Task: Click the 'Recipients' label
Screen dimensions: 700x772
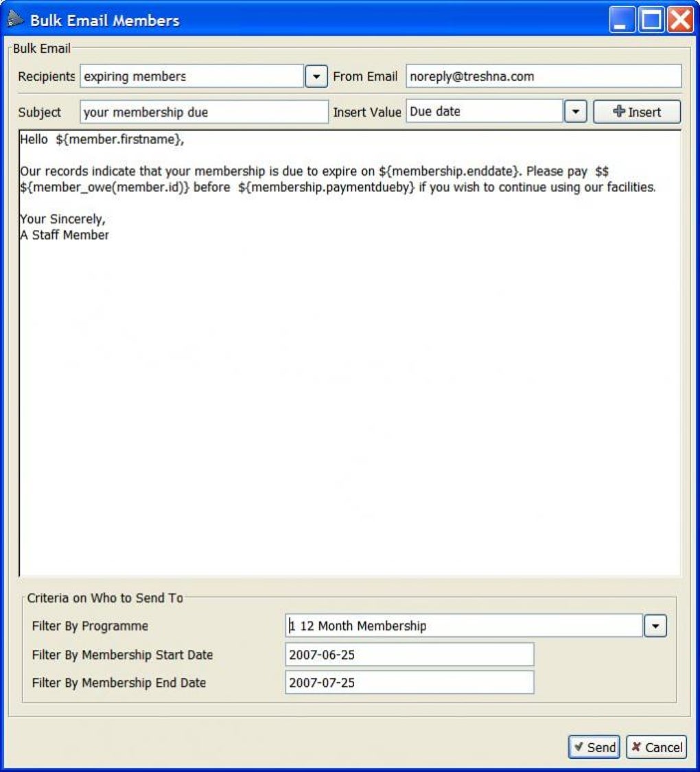Action: 46,76
